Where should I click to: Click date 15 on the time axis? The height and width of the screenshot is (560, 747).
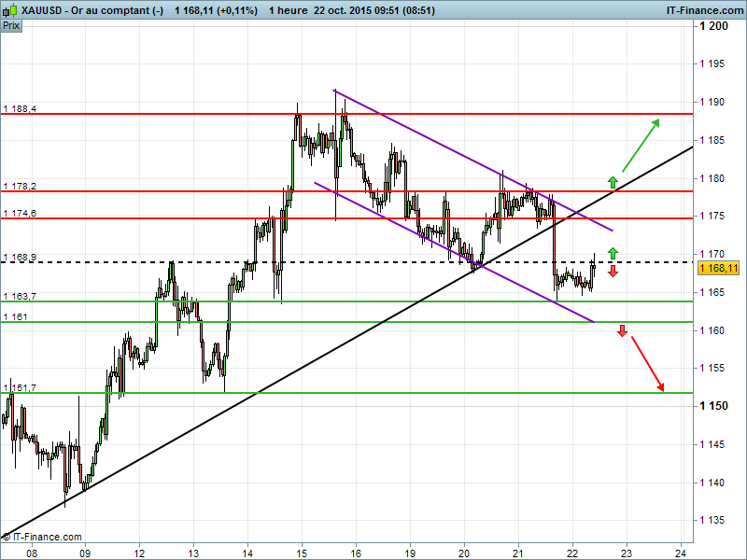(302, 553)
